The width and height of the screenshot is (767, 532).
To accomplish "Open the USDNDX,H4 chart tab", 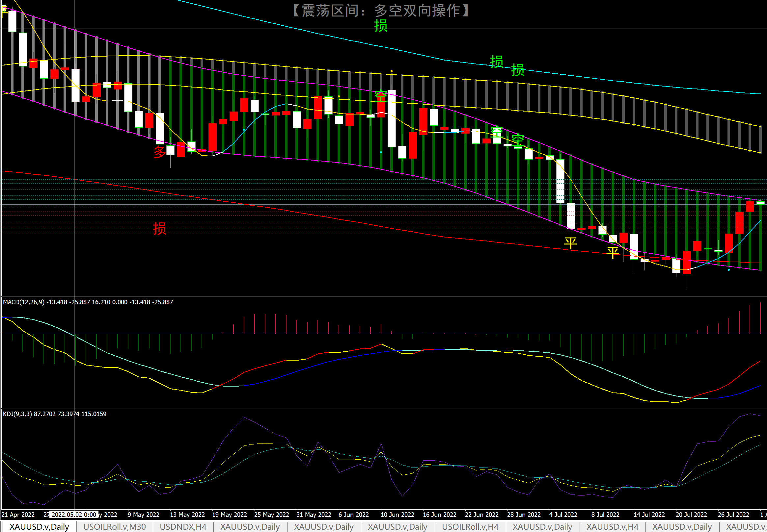I will [x=183, y=527].
